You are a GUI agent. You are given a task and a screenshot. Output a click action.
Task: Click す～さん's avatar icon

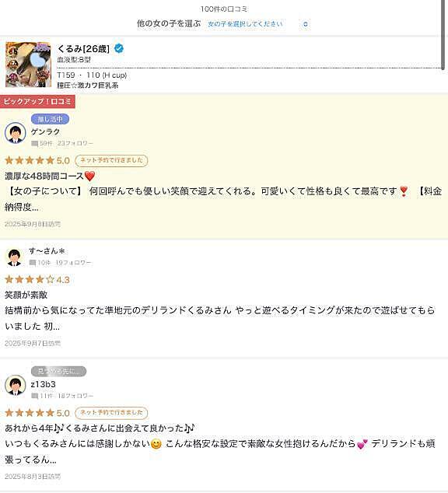[x=14, y=257]
